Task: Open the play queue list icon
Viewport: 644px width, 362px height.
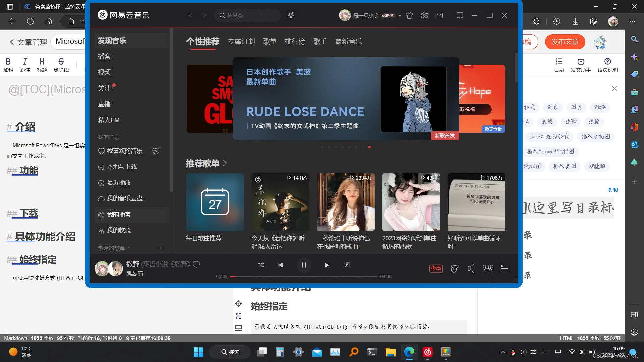Action: 504,268
